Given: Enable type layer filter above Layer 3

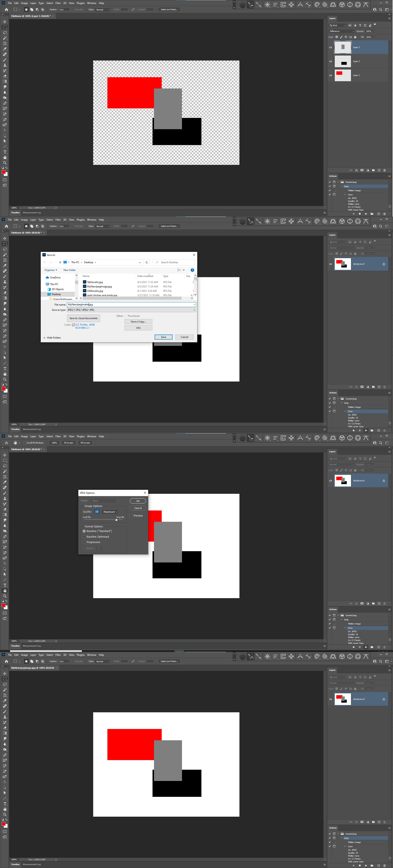Looking at the screenshot, I should point(360,25).
